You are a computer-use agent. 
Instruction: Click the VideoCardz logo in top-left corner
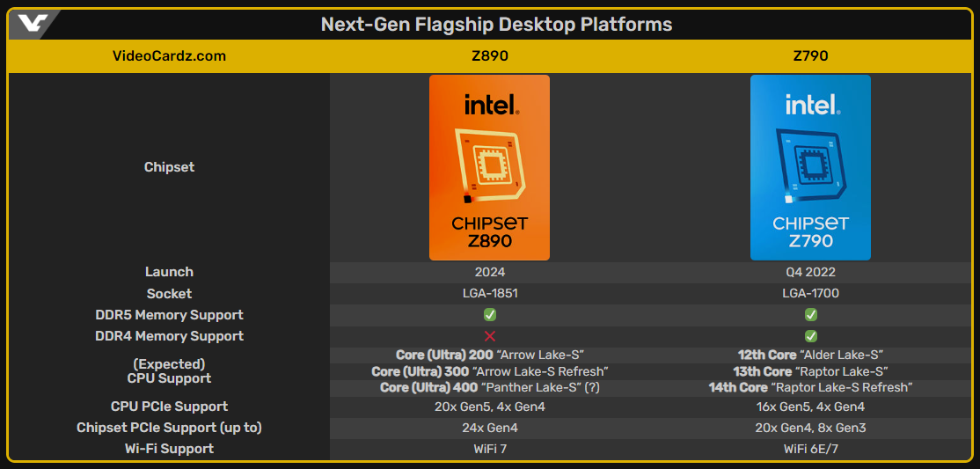pyautogui.click(x=32, y=24)
